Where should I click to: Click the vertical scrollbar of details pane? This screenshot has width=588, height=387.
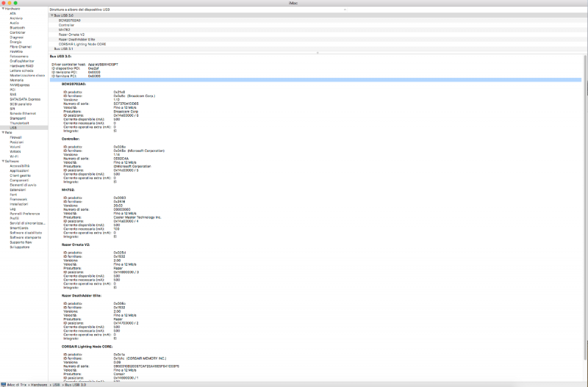(585, 206)
